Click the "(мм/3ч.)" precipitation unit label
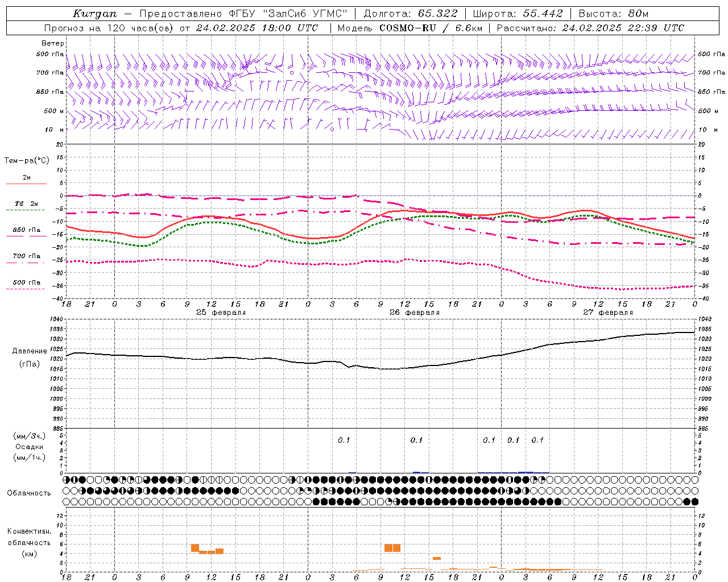Screen dimensions: 728x582 tap(30, 436)
